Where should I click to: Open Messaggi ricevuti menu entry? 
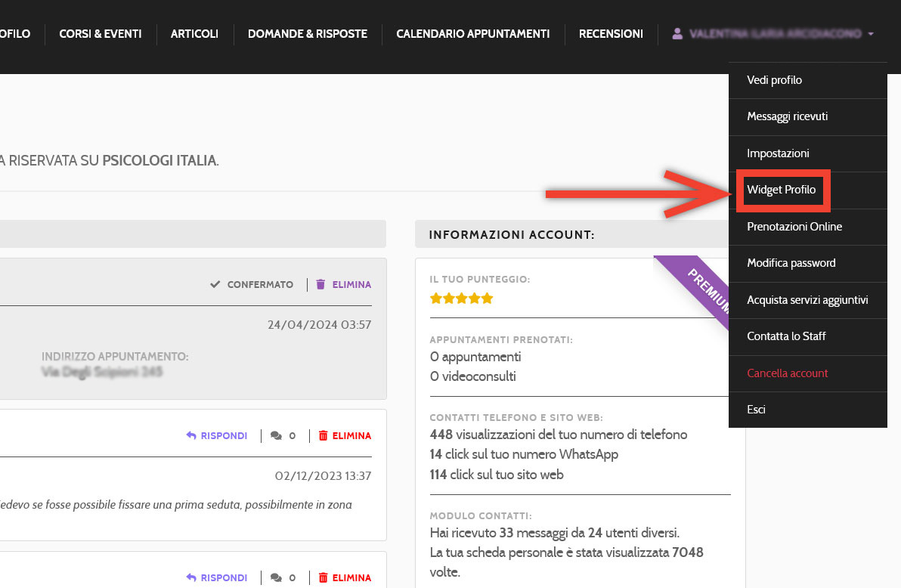787,116
